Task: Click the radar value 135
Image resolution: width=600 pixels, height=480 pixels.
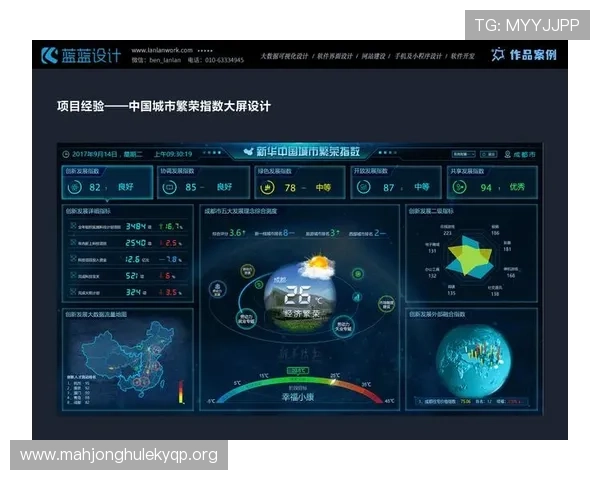Action: click(x=452, y=293)
